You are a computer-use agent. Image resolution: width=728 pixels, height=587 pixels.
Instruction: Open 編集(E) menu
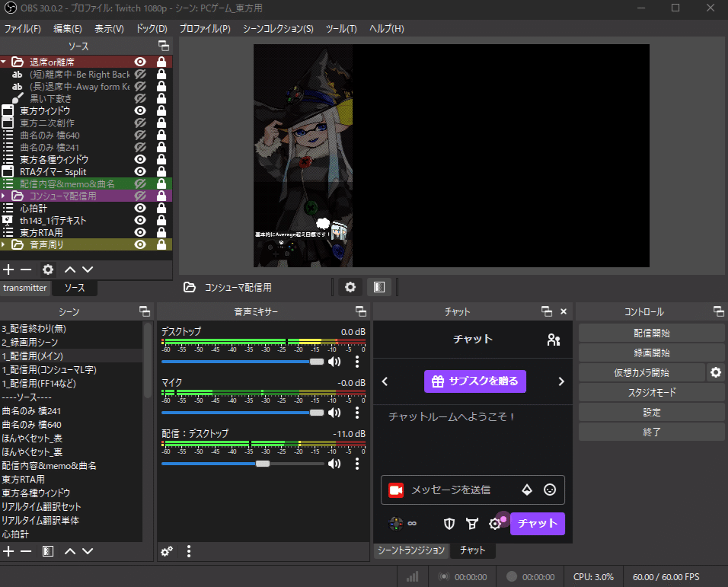(x=67, y=29)
